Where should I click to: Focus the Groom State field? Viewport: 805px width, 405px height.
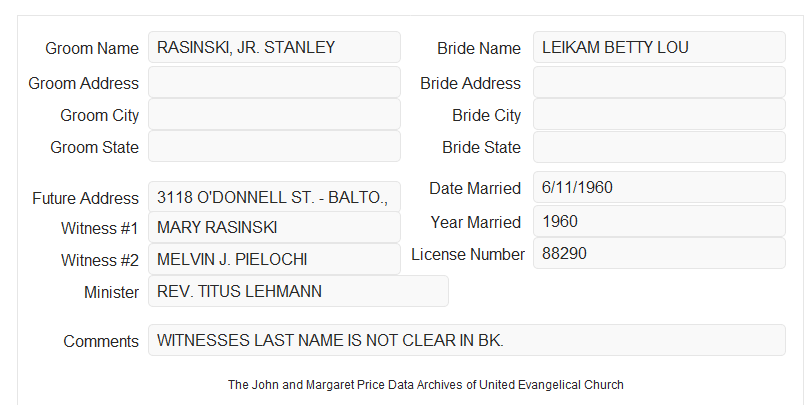coord(274,146)
